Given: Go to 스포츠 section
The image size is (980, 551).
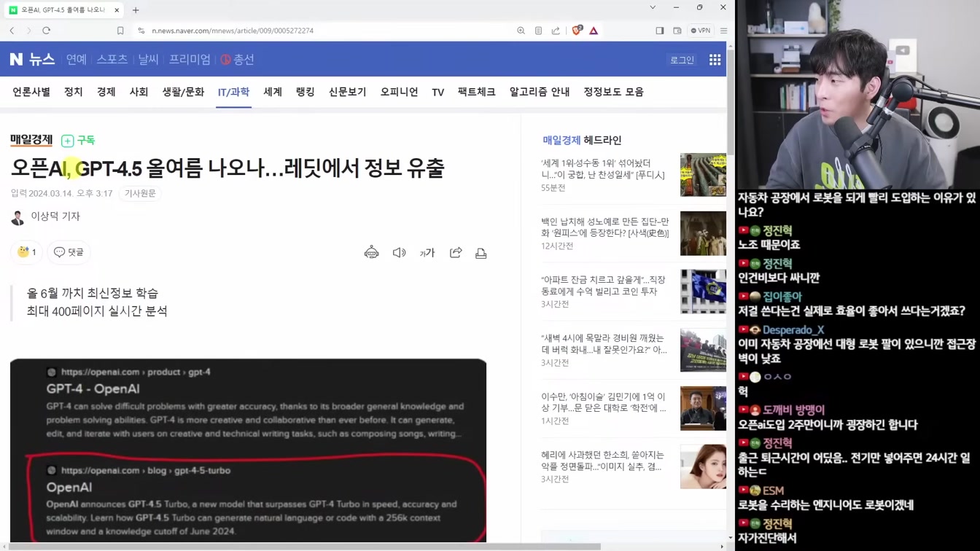Looking at the screenshot, I should point(112,59).
